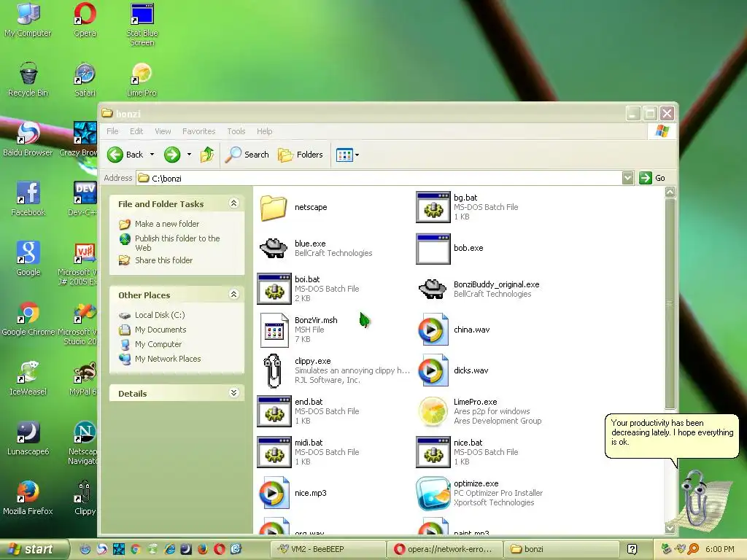This screenshot has width=747, height=560.
Task: Open the View menu
Action: (x=163, y=131)
